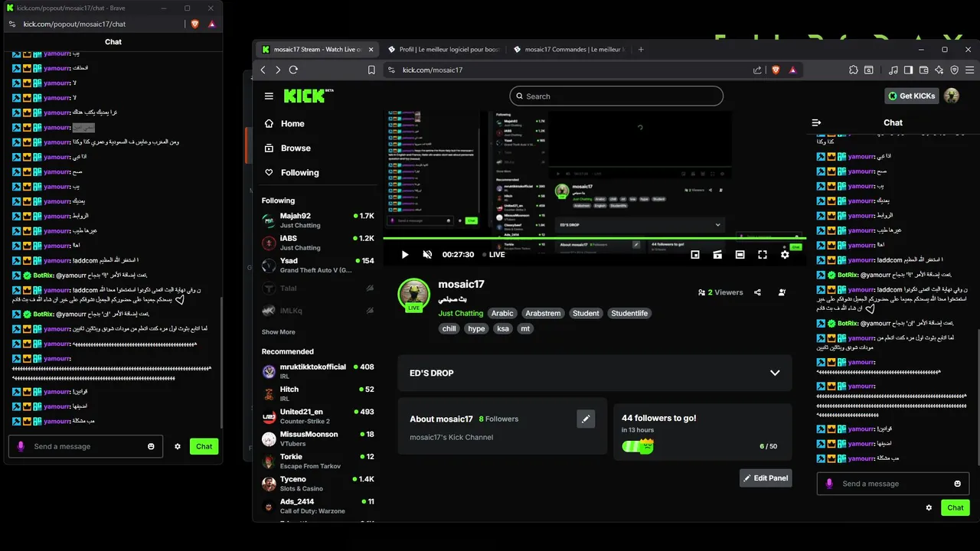Open Majah92 channel from Following list
The image size is (980, 551).
318,220
